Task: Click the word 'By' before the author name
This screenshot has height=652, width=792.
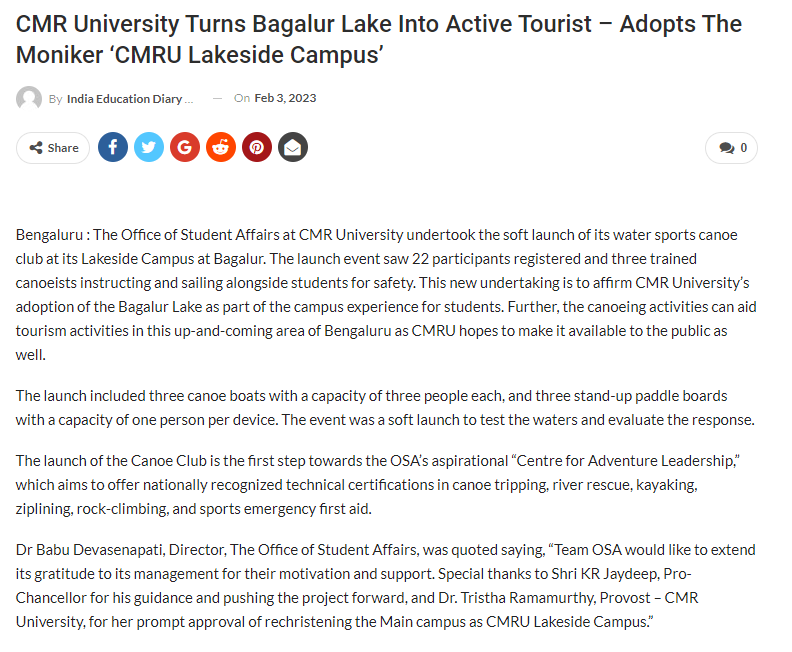Action: [x=55, y=98]
